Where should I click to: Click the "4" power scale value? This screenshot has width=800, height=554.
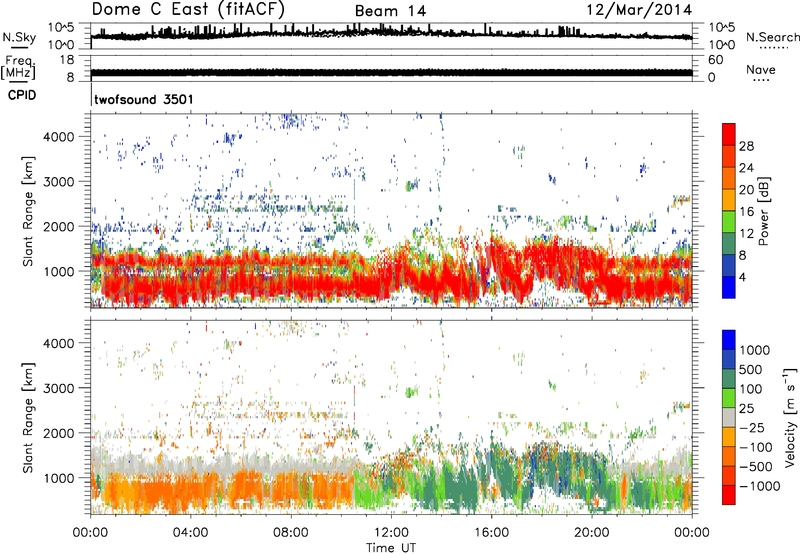coord(742,277)
